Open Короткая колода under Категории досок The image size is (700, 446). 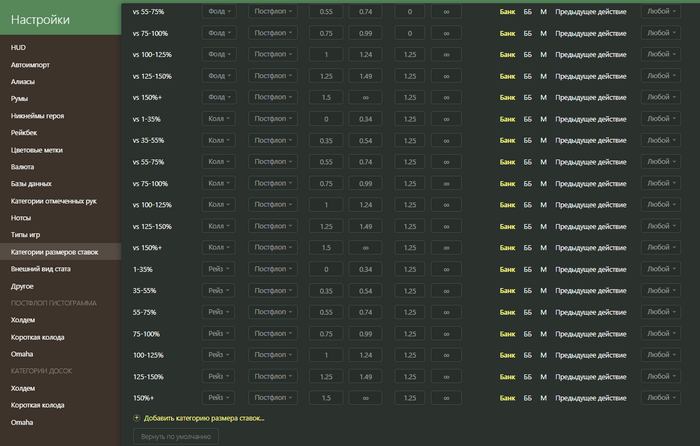coord(38,405)
